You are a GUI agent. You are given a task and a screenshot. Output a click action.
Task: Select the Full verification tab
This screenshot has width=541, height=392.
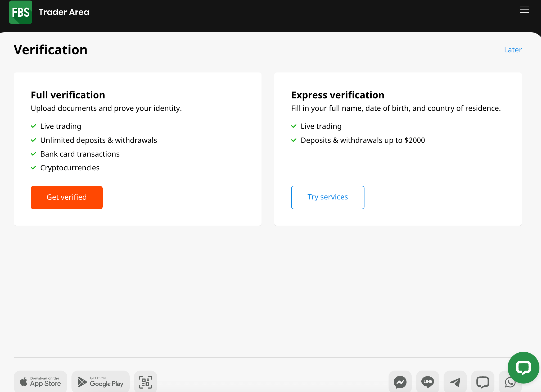(x=67, y=95)
